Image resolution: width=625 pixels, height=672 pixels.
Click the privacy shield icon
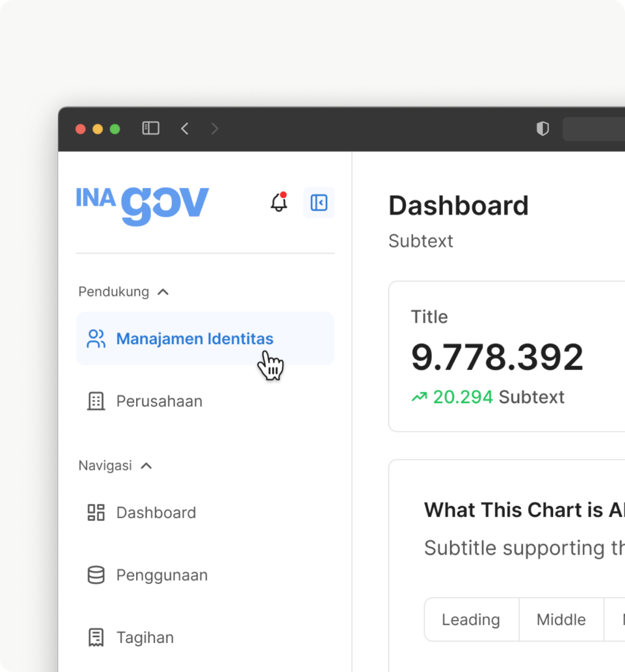tap(542, 129)
